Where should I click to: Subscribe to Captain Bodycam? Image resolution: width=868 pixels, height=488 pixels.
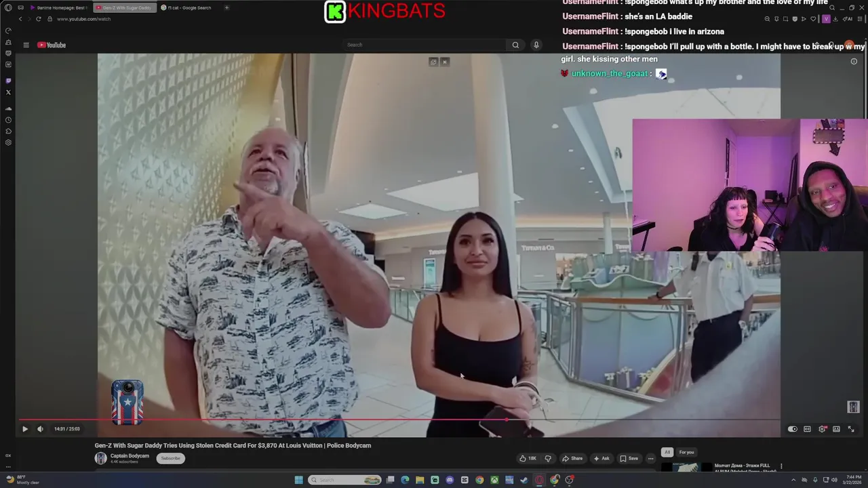[x=170, y=458]
